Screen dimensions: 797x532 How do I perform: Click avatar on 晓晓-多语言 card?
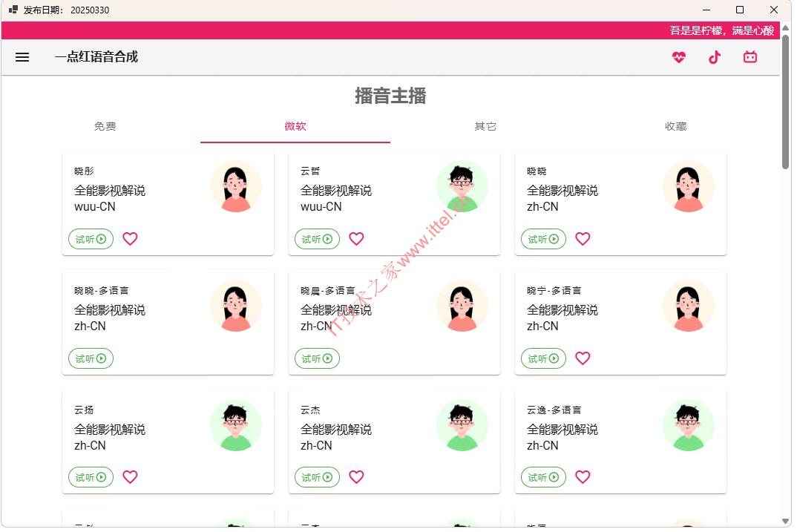click(236, 306)
